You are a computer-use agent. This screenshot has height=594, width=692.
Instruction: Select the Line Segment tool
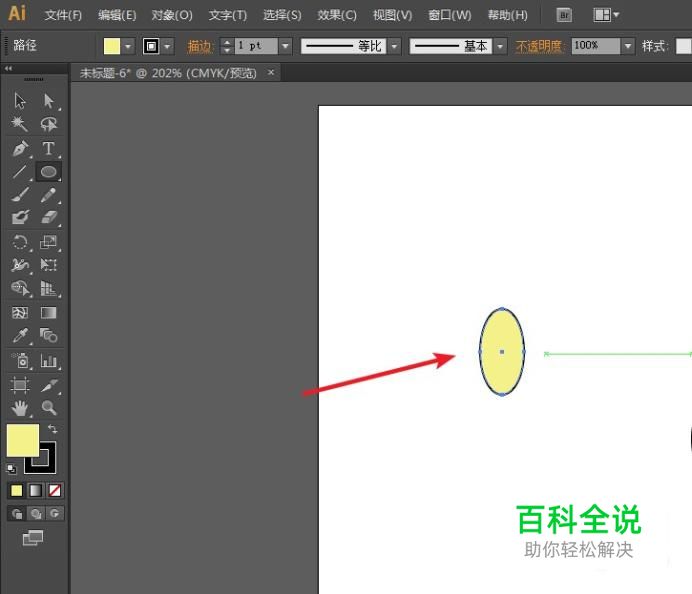click(x=20, y=171)
